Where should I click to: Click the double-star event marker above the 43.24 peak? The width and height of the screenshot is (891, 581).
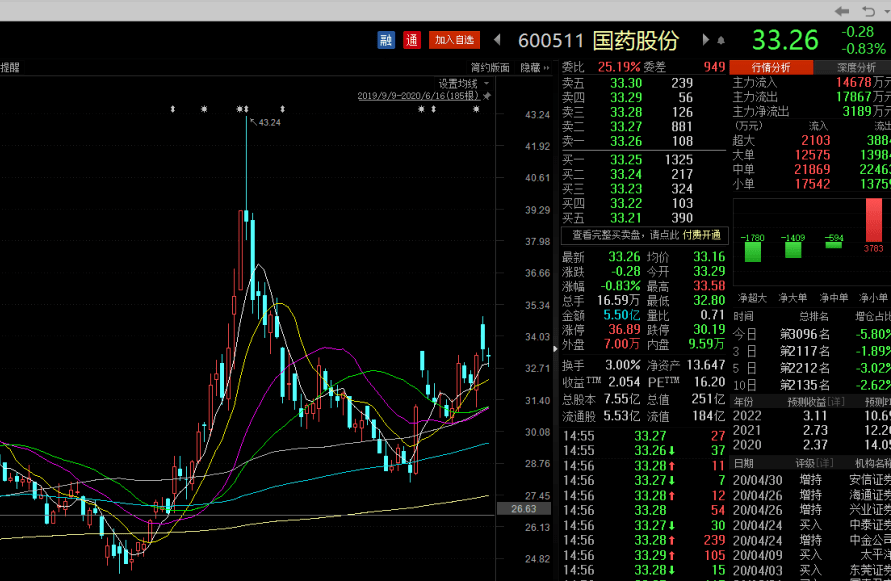pyautogui.click(x=243, y=109)
